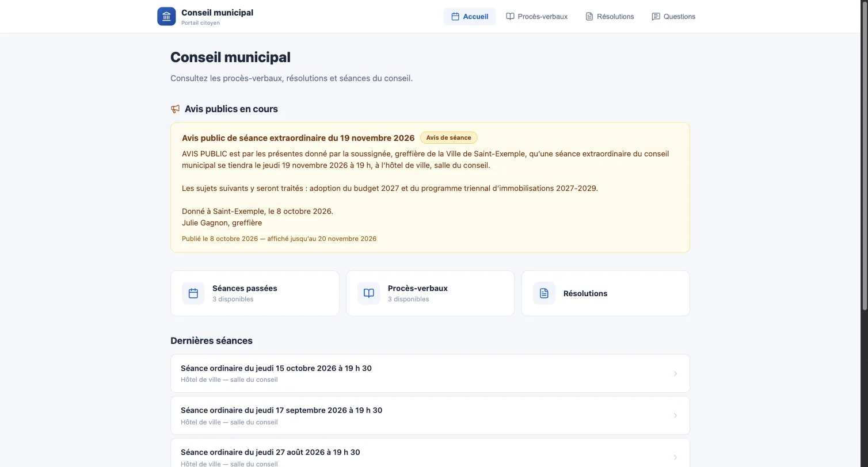The image size is (868, 467).
Task: Click the Dernières séances heading
Action: click(x=211, y=340)
